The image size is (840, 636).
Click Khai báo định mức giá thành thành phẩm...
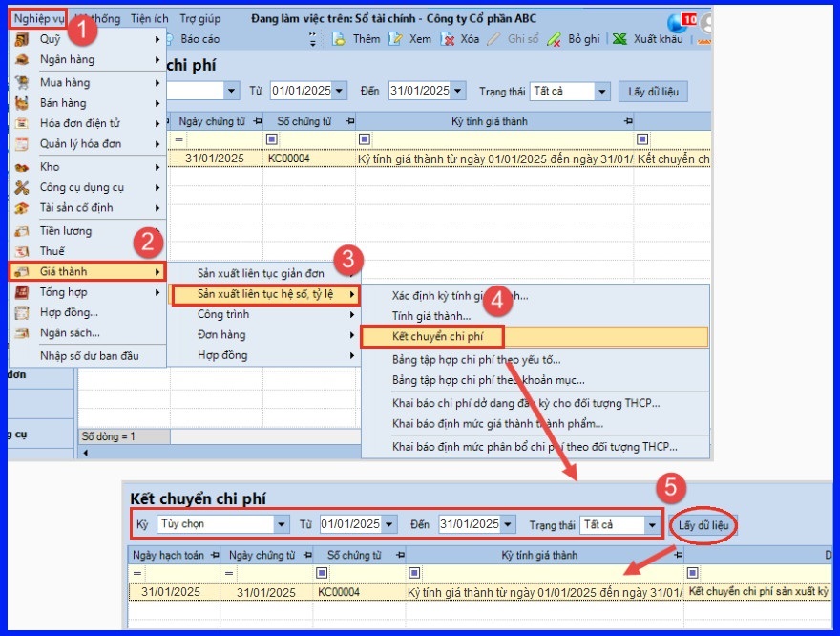pyautogui.click(x=497, y=423)
